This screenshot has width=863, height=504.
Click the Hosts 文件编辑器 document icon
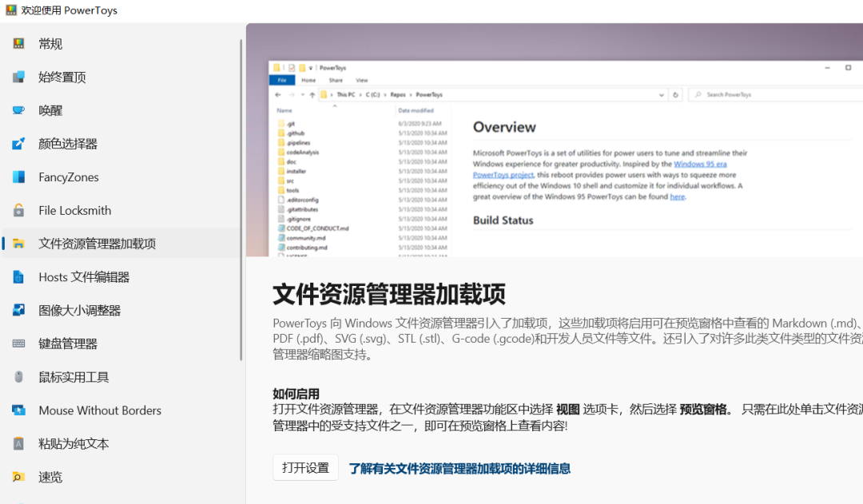click(18, 276)
